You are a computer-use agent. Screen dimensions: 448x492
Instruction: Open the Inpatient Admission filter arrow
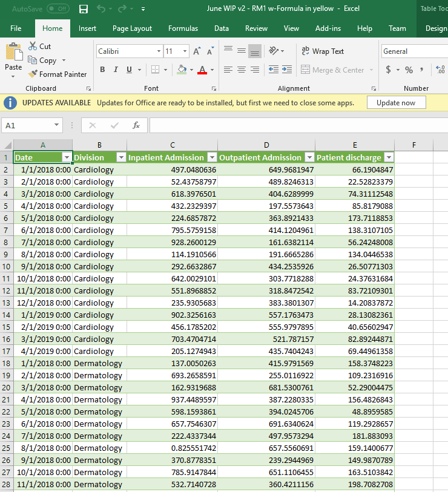tap(212, 157)
